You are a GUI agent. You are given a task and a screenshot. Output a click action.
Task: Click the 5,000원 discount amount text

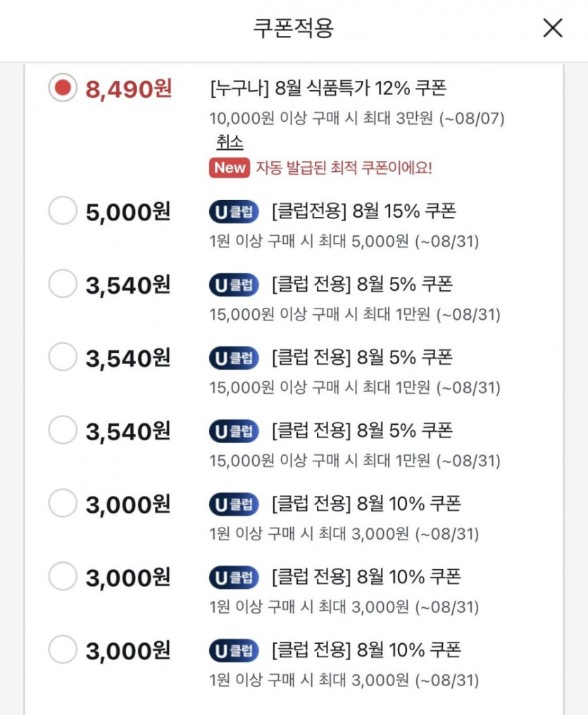128,212
